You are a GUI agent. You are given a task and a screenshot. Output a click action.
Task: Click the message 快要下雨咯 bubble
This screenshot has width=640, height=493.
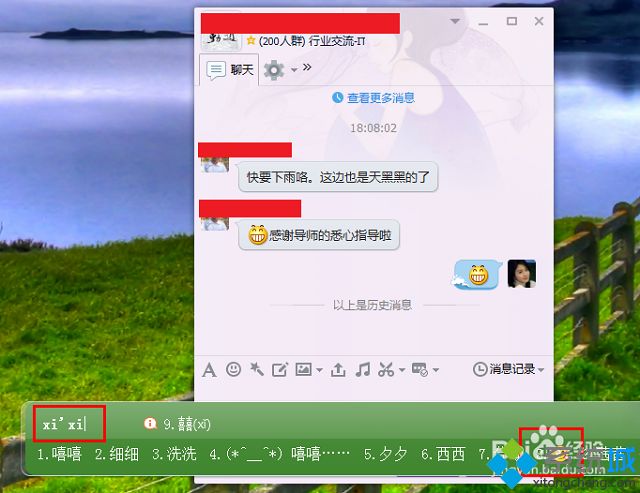click(338, 177)
